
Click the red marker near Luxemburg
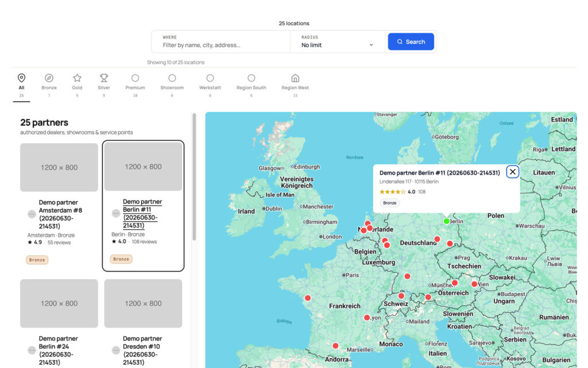386,245
